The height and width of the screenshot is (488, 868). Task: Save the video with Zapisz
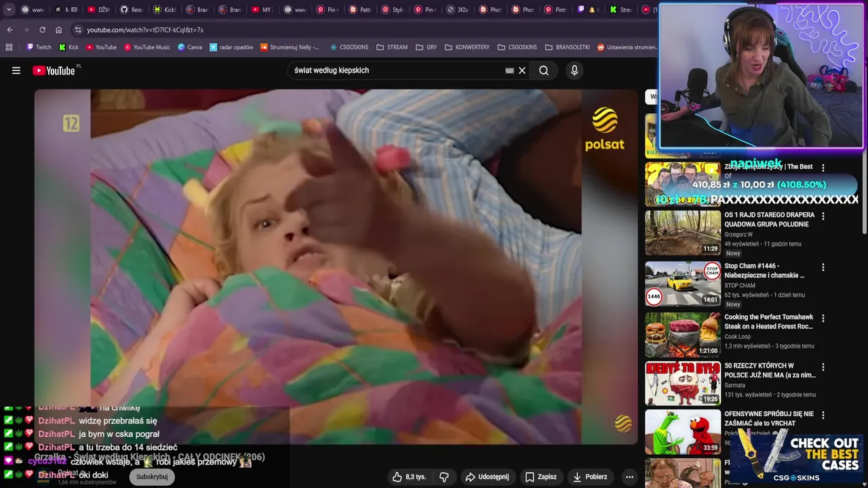pos(541,477)
